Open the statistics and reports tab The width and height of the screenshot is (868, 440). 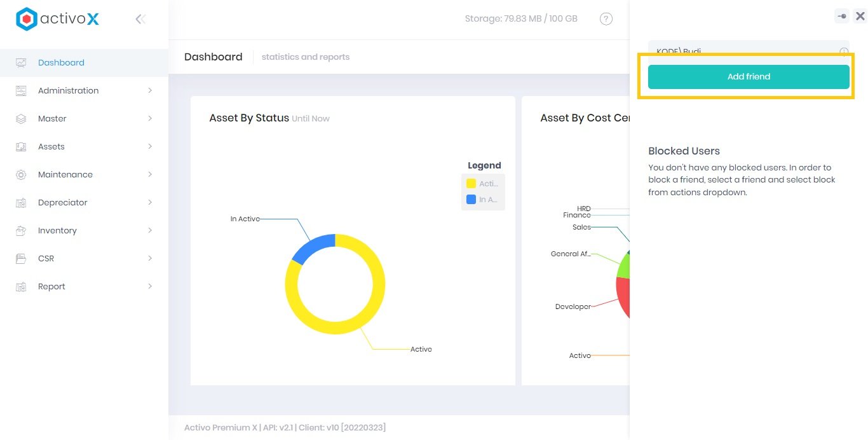point(306,57)
